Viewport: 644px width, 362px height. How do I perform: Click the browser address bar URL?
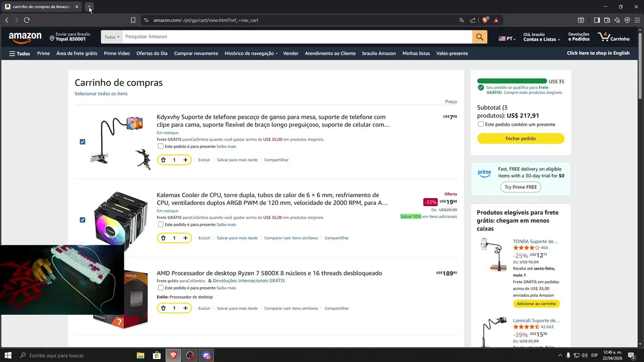(206, 20)
